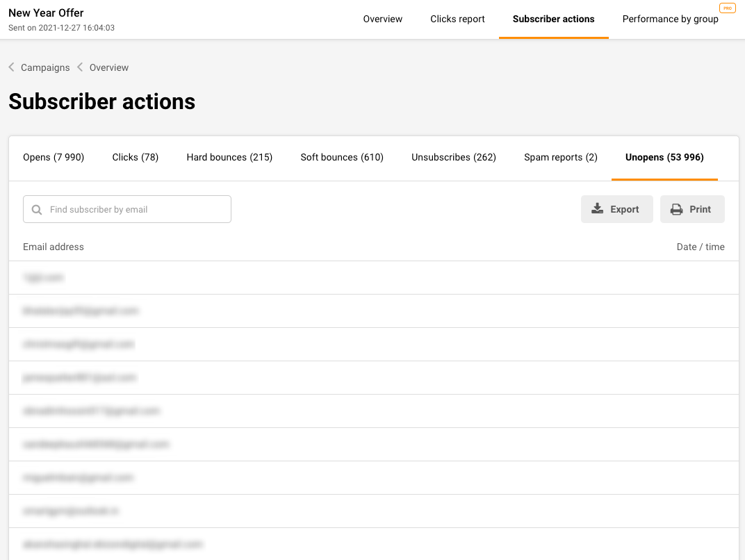Click the Overview breadcrumb link
Screen dimensions: 745x560
(109, 67)
